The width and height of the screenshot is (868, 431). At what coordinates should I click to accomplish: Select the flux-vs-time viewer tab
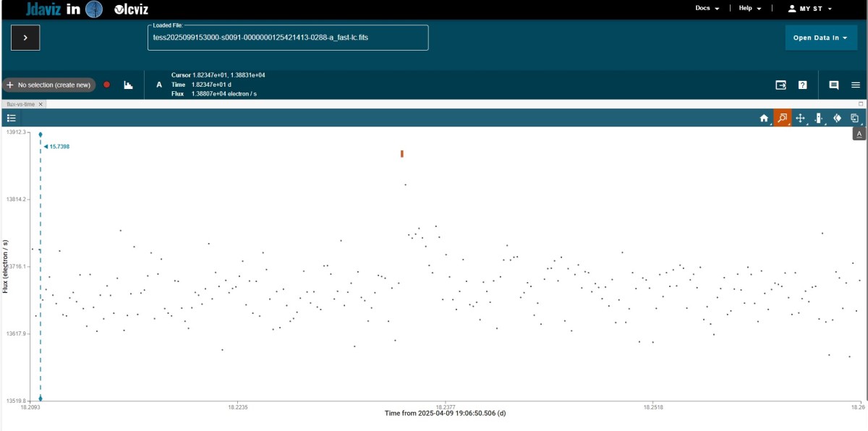point(21,104)
